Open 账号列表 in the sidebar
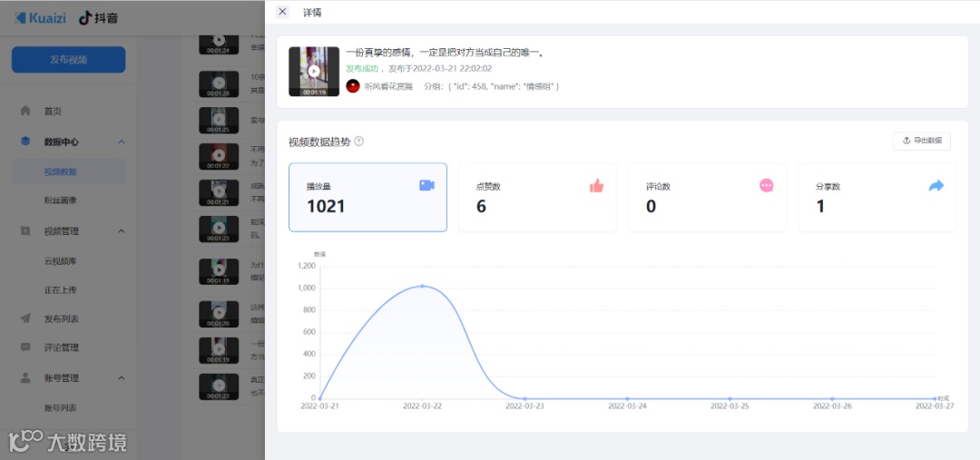The height and width of the screenshot is (460, 980). pyautogui.click(x=61, y=408)
